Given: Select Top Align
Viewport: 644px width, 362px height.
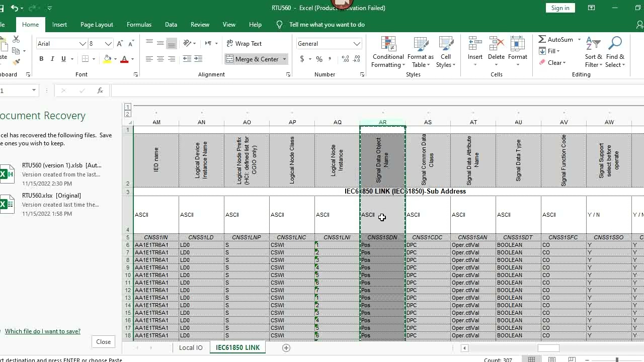Looking at the screenshot, I should tap(149, 43).
